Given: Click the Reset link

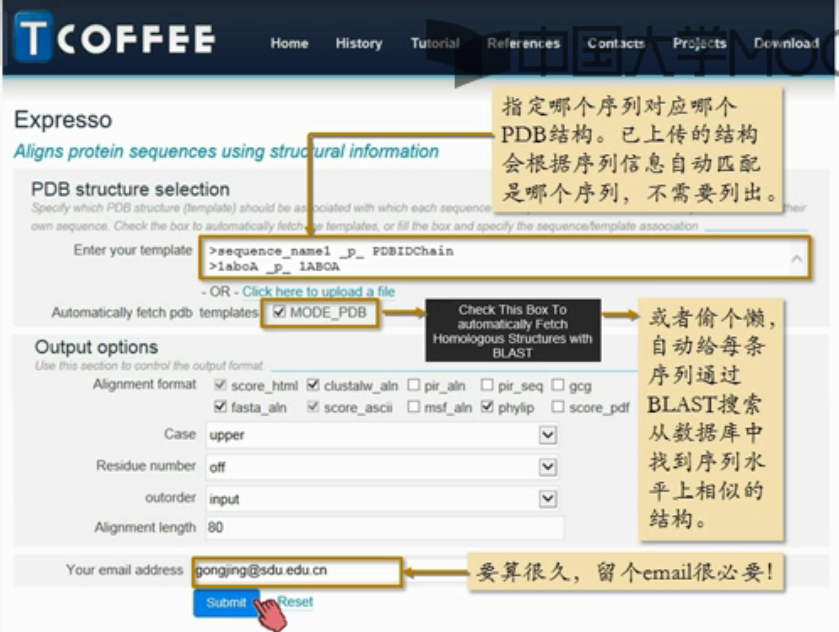Looking at the screenshot, I should (x=295, y=601).
